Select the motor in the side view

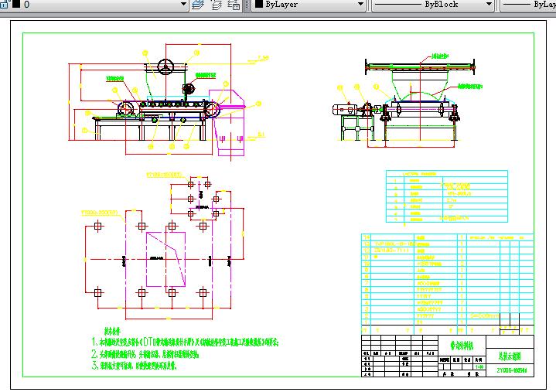pos(346,109)
